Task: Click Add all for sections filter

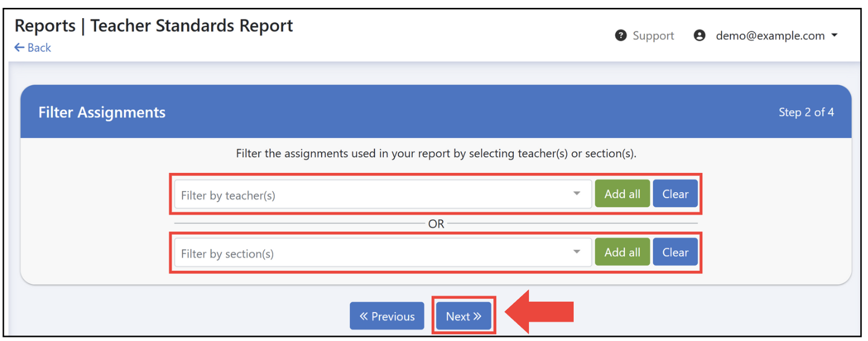Action: [622, 252]
